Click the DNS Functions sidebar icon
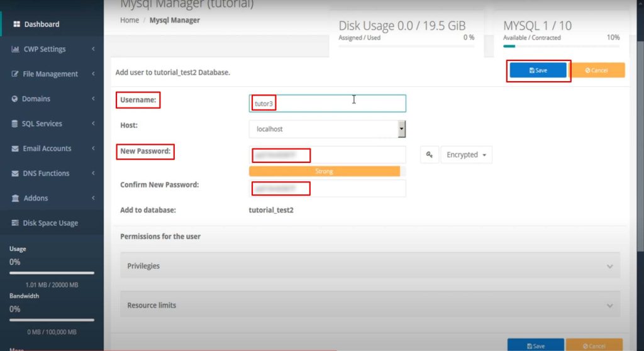The image size is (644, 351). (15, 174)
